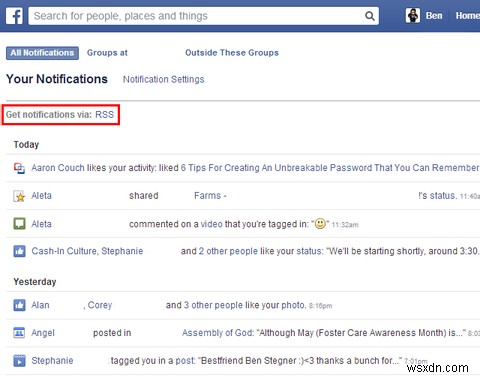Switch to Outside These Groups tab
Screen dimensions: 480x378
click(232, 53)
